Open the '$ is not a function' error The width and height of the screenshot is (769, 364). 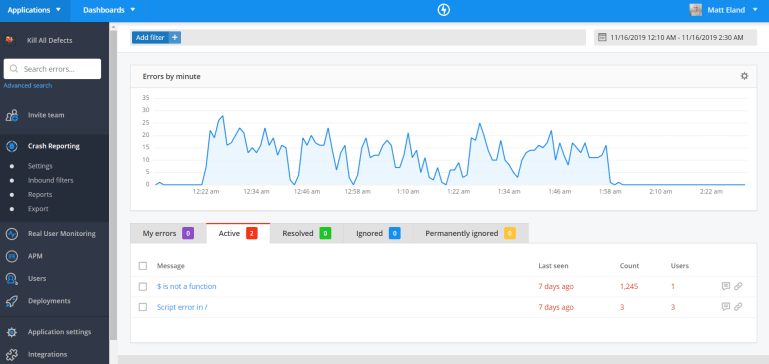click(186, 286)
